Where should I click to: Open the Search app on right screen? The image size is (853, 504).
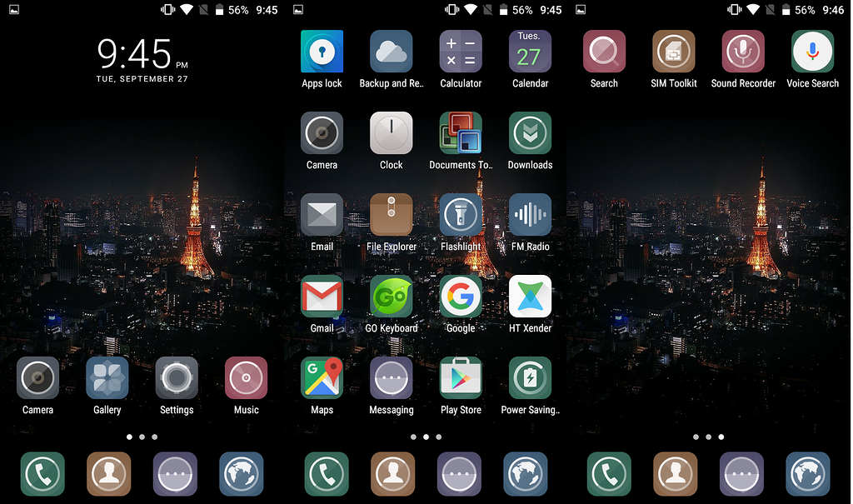point(605,52)
